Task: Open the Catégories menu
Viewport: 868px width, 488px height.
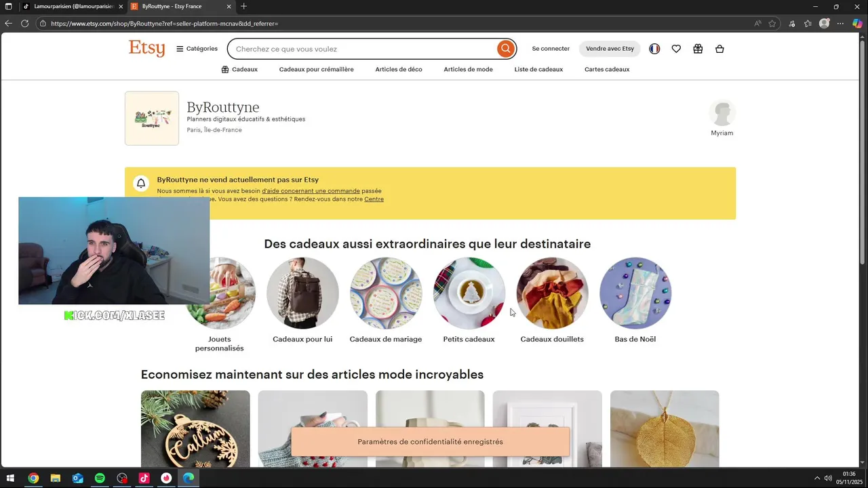Action: pyautogui.click(x=197, y=49)
